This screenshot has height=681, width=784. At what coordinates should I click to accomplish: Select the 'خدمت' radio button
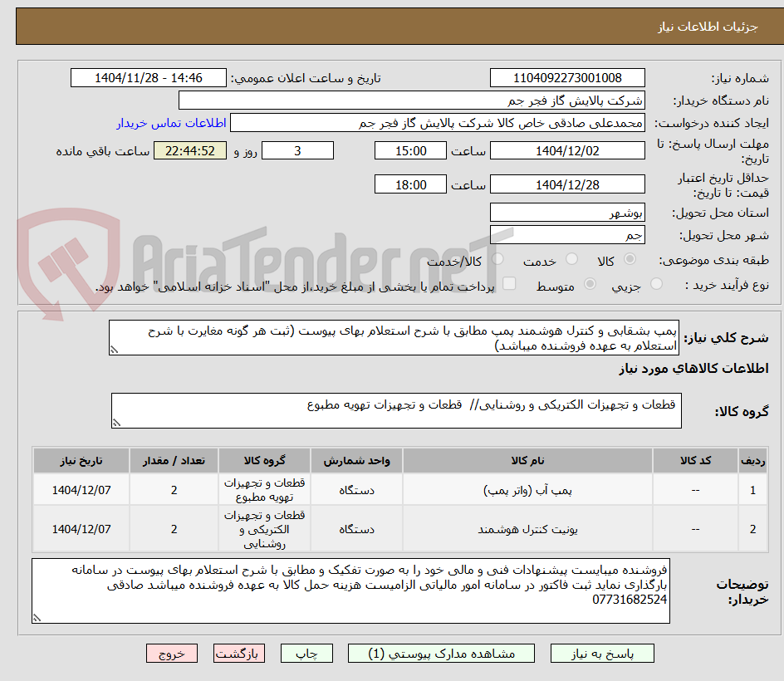pos(571,258)
